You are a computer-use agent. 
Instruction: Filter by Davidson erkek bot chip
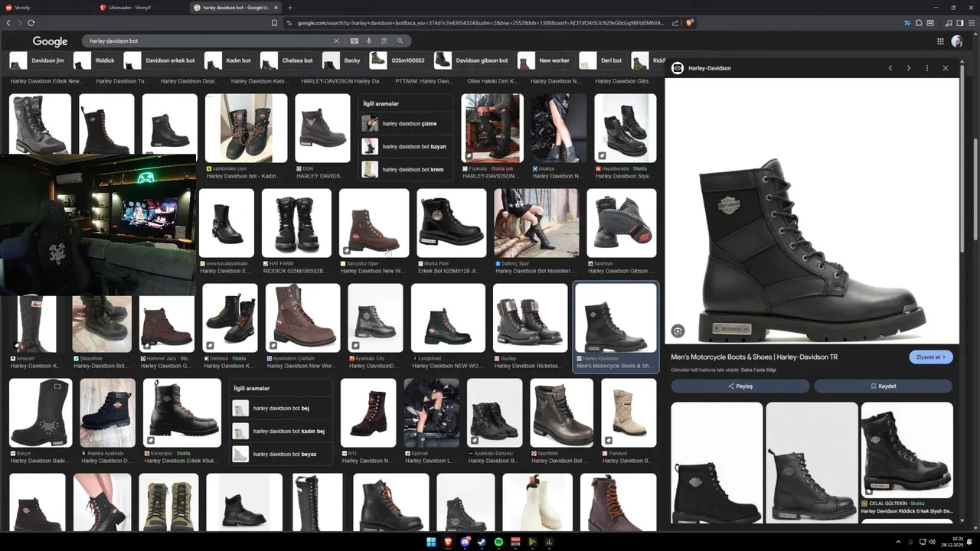pos(161,60)
